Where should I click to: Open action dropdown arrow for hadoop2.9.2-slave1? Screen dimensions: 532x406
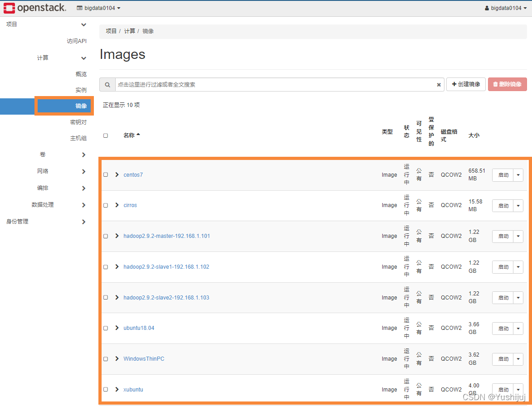(x=518, y=267)
